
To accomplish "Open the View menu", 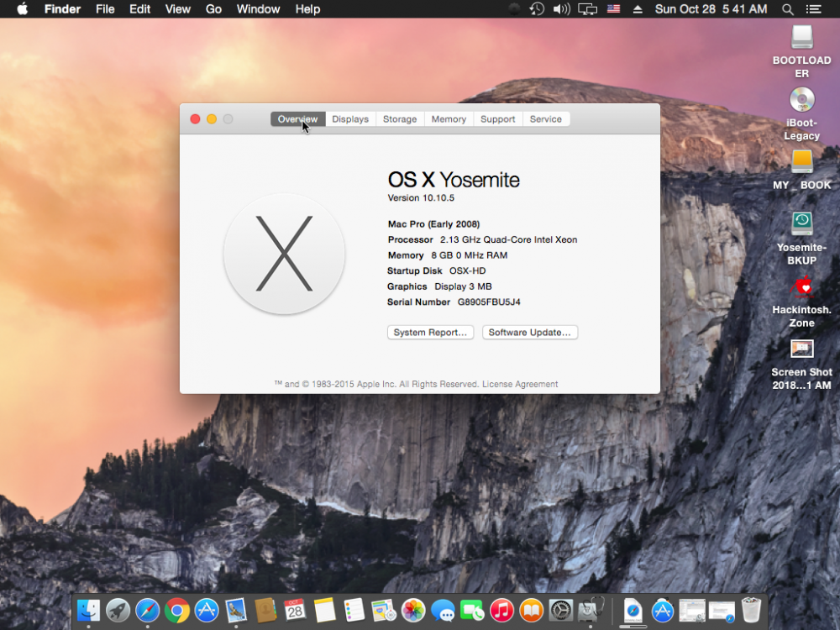I will pos(177,9).
